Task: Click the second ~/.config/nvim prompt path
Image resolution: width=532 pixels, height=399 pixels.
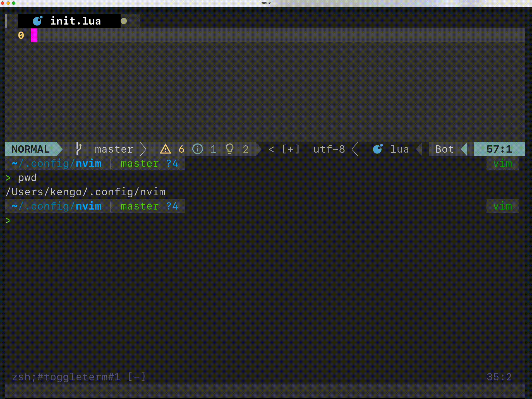Action: point(57,206)
